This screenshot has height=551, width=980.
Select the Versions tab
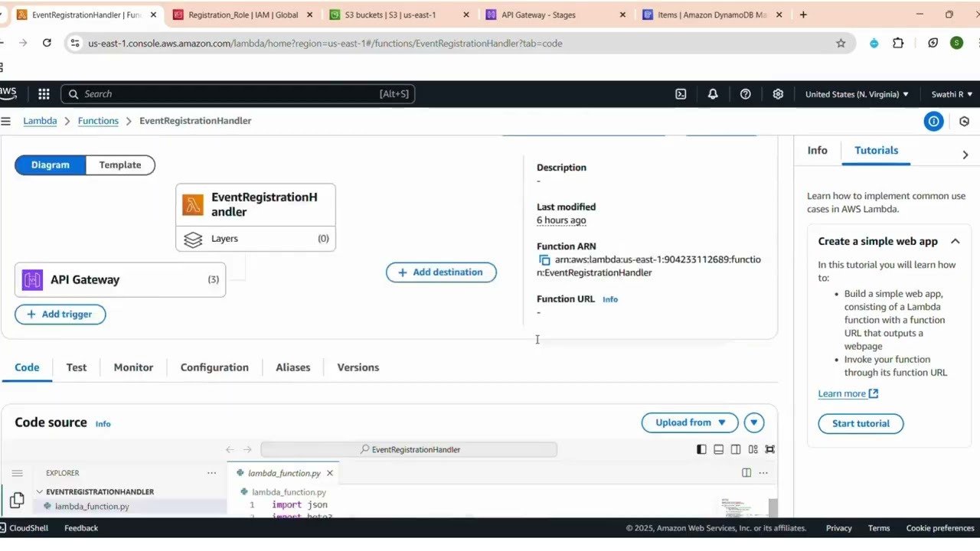tap(358, 367)
